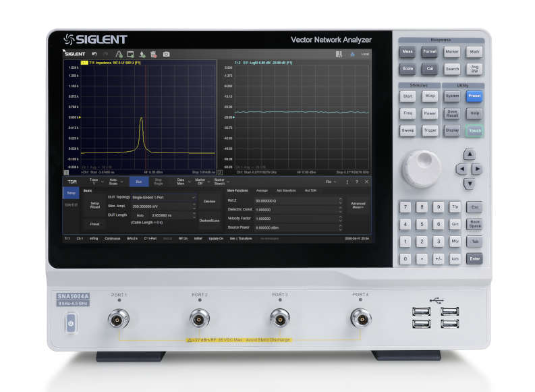
Task: Toggle the Auto DUT Length button
Action: coord(140,215)
